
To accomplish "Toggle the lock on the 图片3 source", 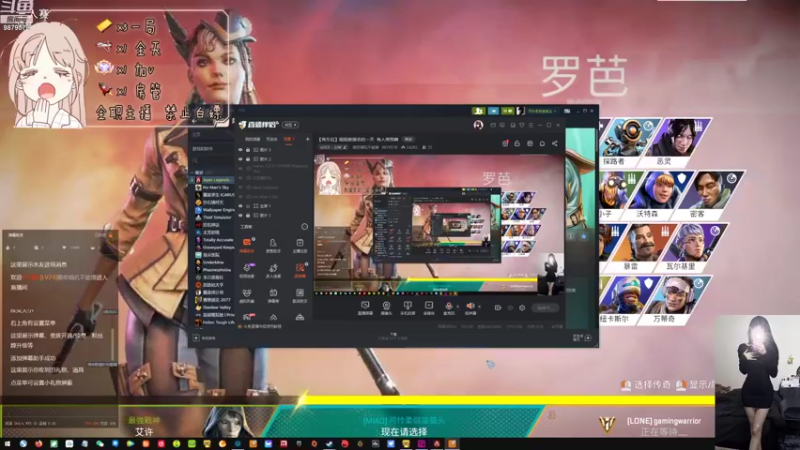I will (x=248, y=150).
